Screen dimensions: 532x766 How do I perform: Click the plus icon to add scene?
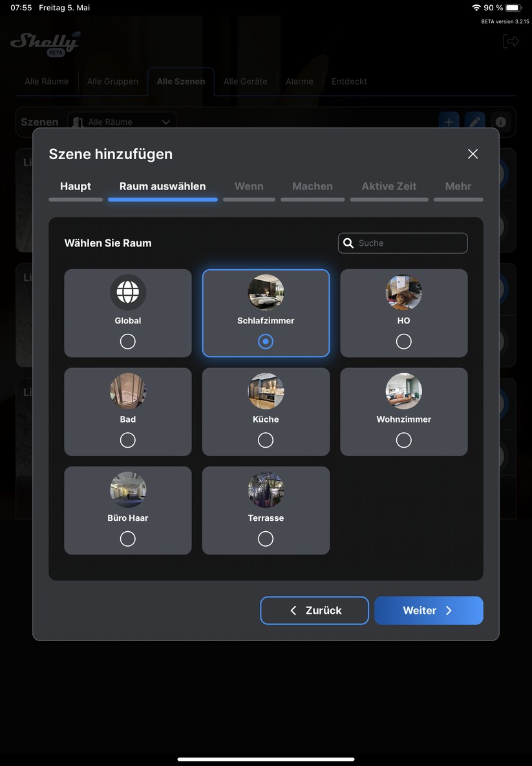[449, 122]
